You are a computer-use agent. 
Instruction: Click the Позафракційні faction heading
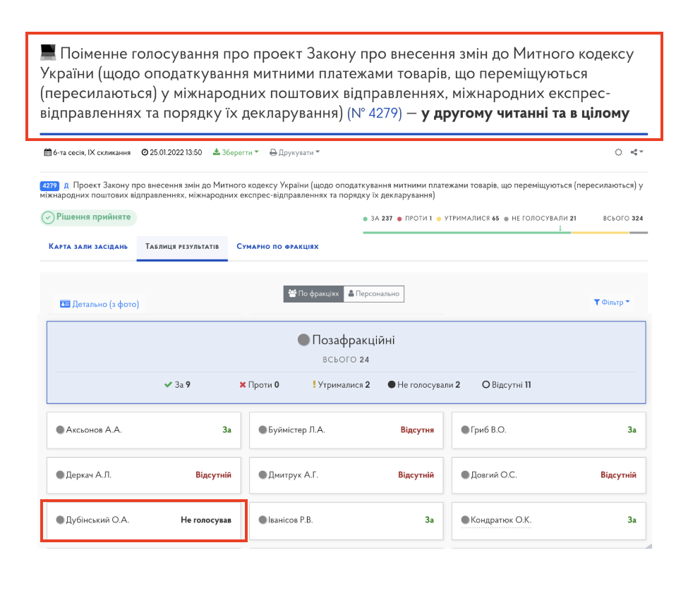353,340
